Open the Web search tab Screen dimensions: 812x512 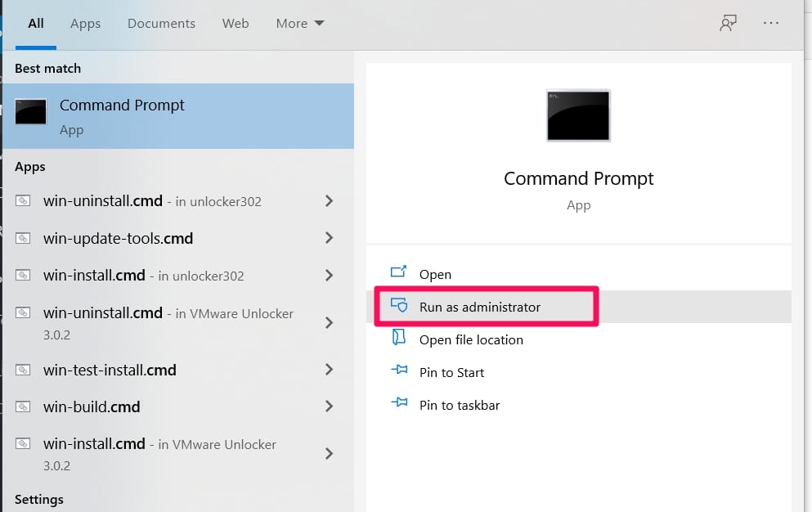(236, 24)
